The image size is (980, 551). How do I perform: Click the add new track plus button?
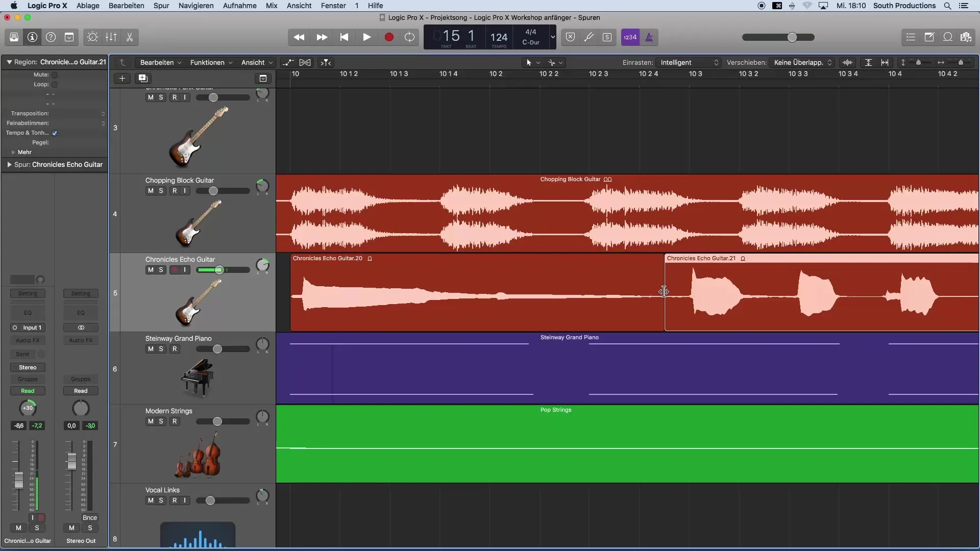click(x=122, y=78)
